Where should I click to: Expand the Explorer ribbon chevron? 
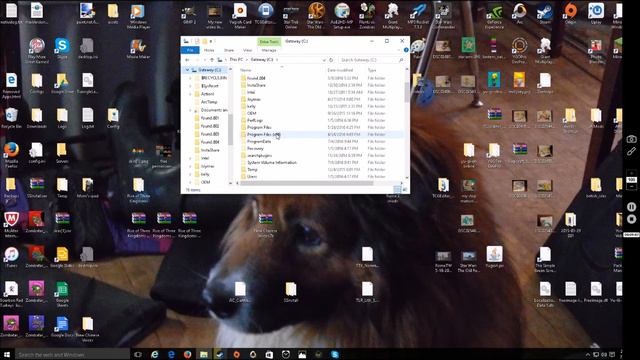[x=399, y=50]
